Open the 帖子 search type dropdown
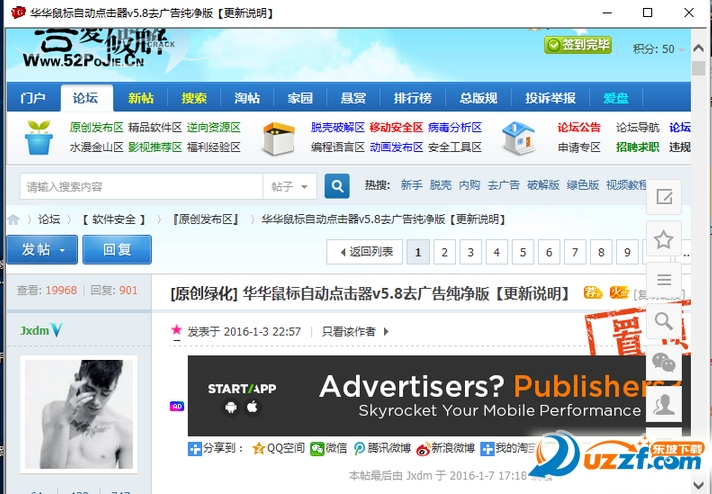Viewport: 712px width, 494px height. (x=290, y=187)
